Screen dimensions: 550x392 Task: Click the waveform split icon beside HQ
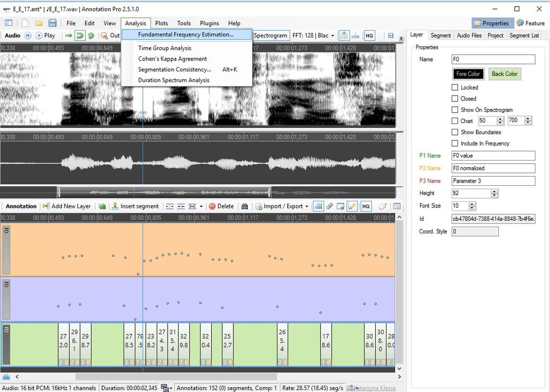point(356,35)
